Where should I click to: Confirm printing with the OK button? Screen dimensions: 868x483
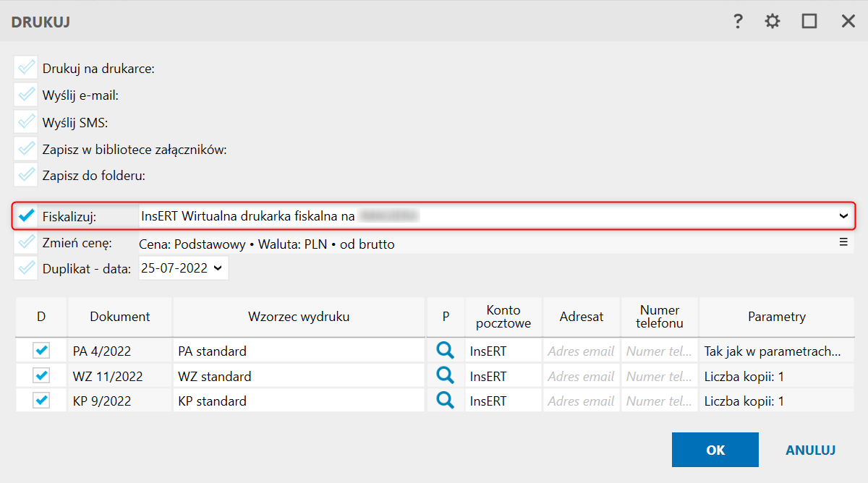tap(715, 450)
